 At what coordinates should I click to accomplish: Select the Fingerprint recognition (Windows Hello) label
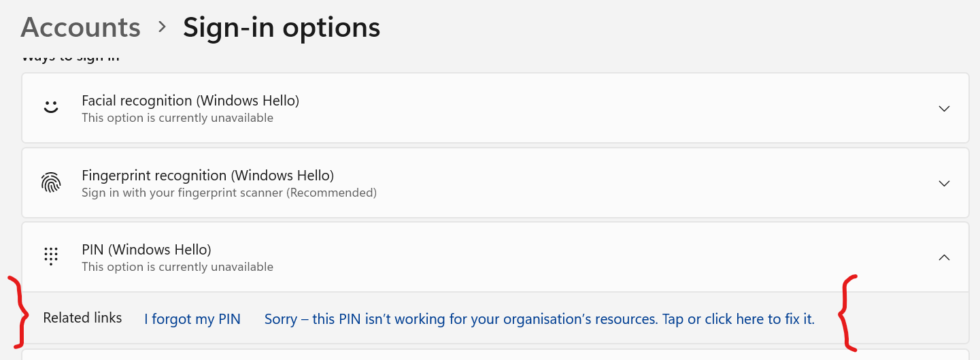point(207,176)
